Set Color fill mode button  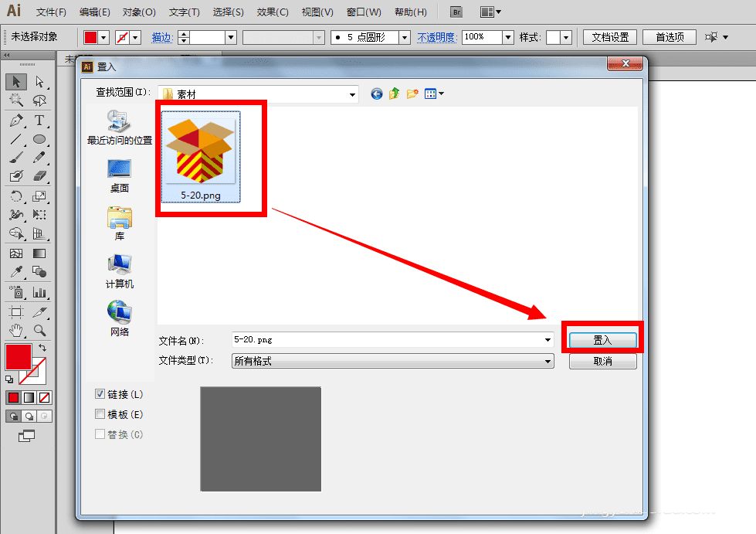[x=13, y=397]
